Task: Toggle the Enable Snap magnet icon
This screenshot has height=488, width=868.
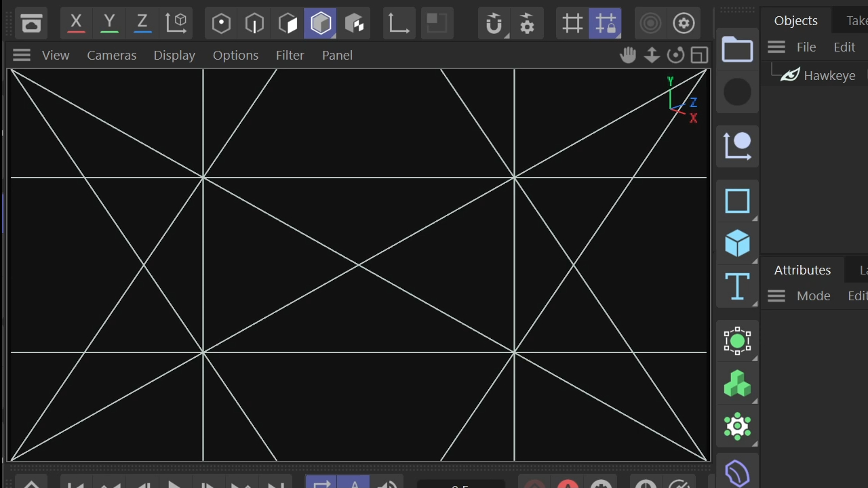Action: [494, 24]
